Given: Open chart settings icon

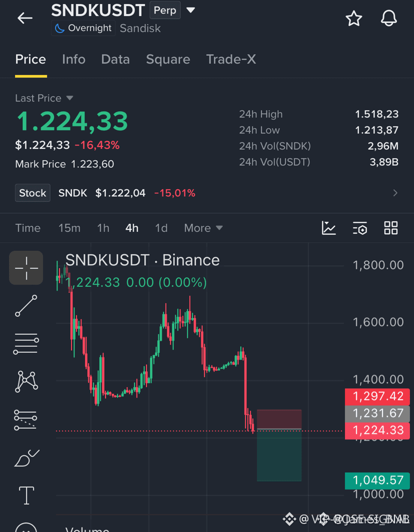Looking at the screenshot, I should (359, 228).
